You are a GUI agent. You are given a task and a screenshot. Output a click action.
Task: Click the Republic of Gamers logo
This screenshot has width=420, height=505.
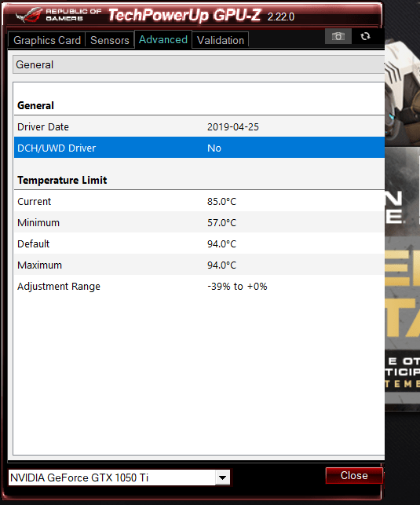click(x=59, y=15)
